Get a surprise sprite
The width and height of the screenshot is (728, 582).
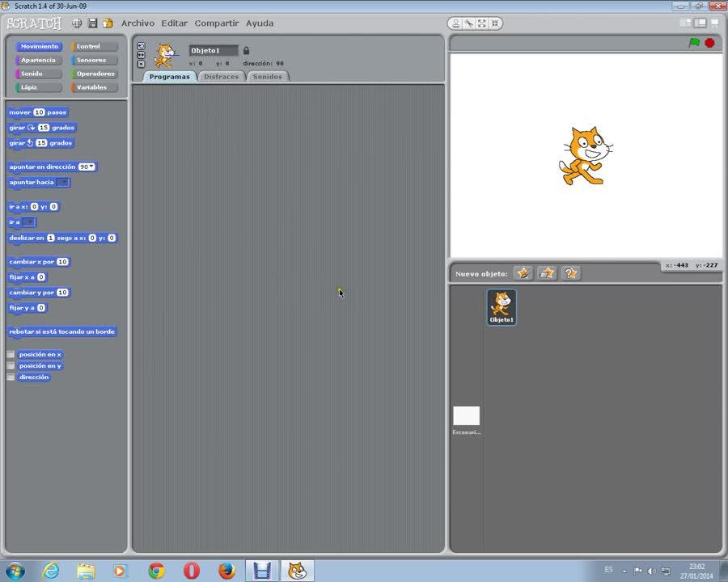pyautogui.click(x=571, y=273)
